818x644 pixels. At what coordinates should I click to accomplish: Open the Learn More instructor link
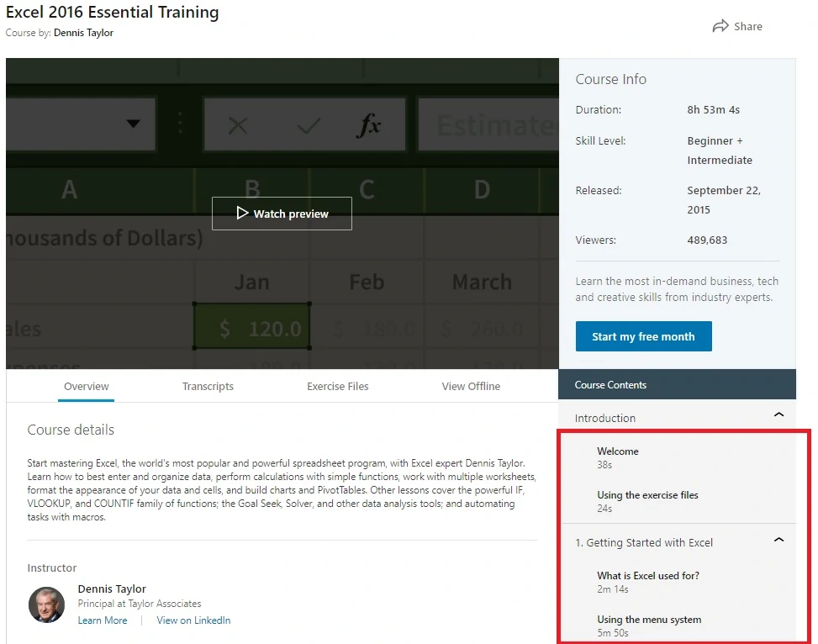point(103,620)
